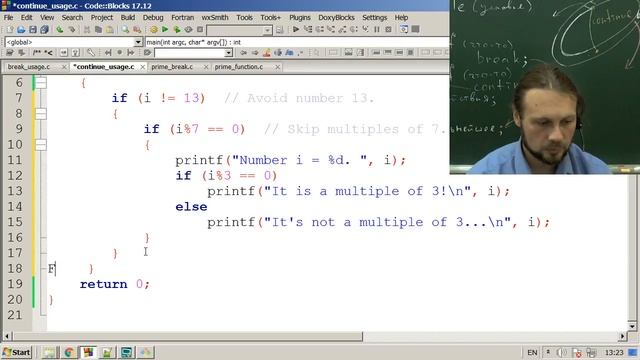Click the Copy toolbar icon
The height and width of the screenshot is (360, 640).
tap(98, 29)
